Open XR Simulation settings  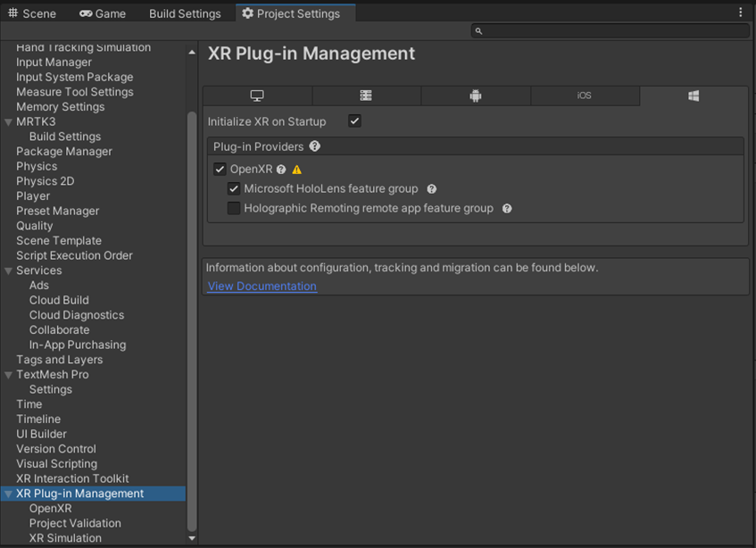65,539
